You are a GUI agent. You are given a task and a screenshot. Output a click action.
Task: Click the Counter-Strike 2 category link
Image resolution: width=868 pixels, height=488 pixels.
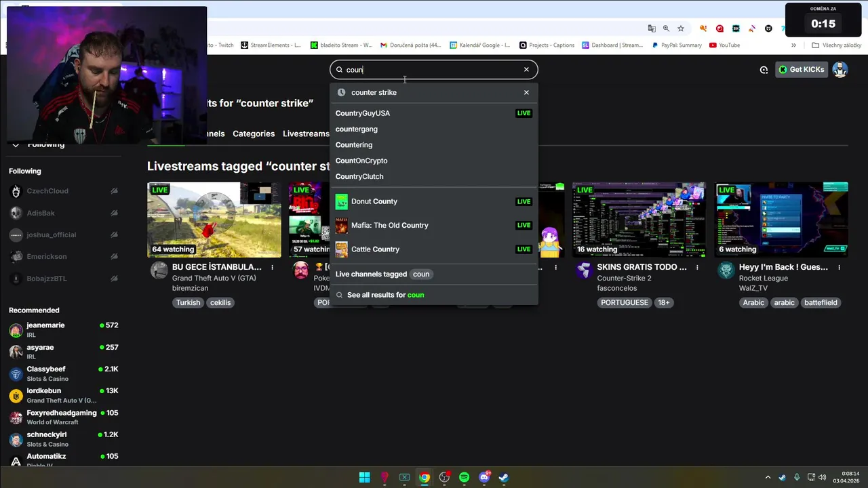624,278
